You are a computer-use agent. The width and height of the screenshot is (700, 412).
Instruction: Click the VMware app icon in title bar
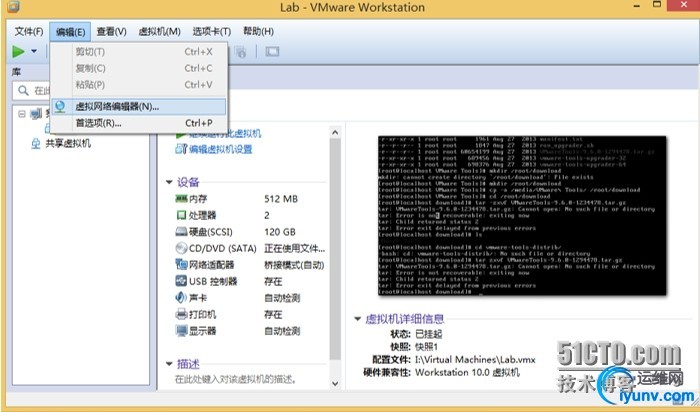tap(13, 6)
